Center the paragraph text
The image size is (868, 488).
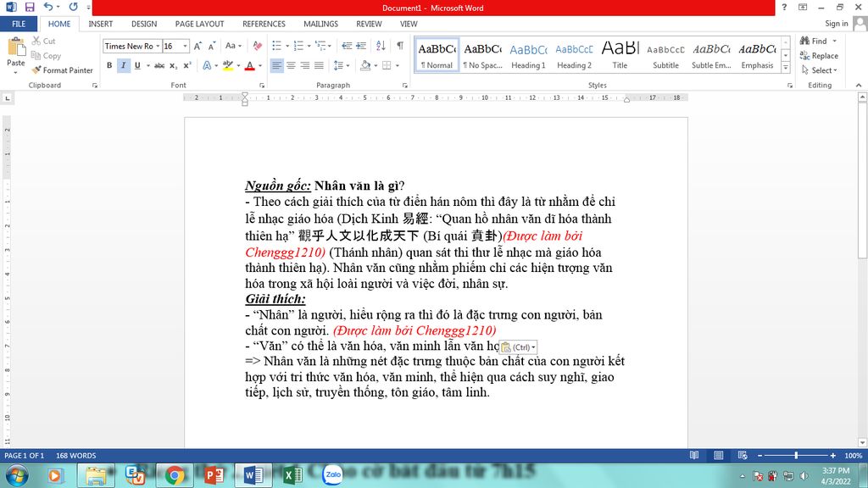pyautogui.click(x=291, y=65)
